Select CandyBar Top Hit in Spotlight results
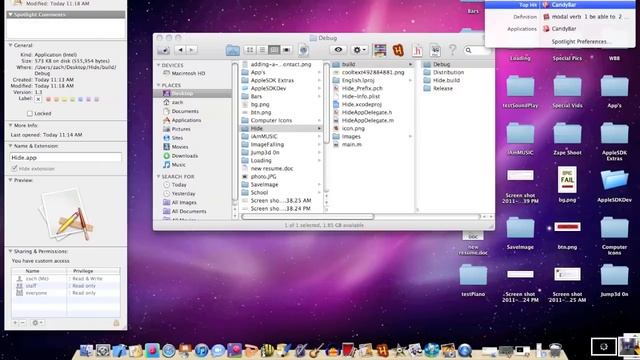Viewport: 640px width, 360px height. tap(560, 5)
